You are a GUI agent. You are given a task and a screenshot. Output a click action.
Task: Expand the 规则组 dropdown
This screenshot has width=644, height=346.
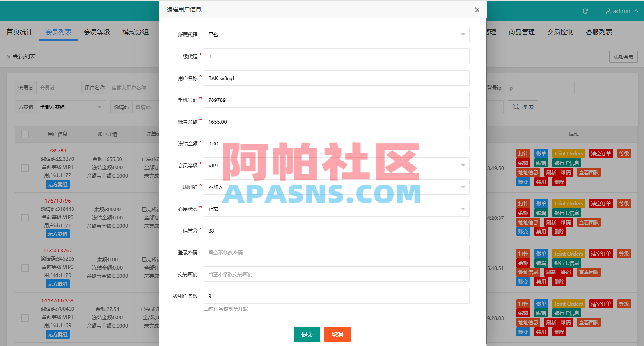(337, 187)
